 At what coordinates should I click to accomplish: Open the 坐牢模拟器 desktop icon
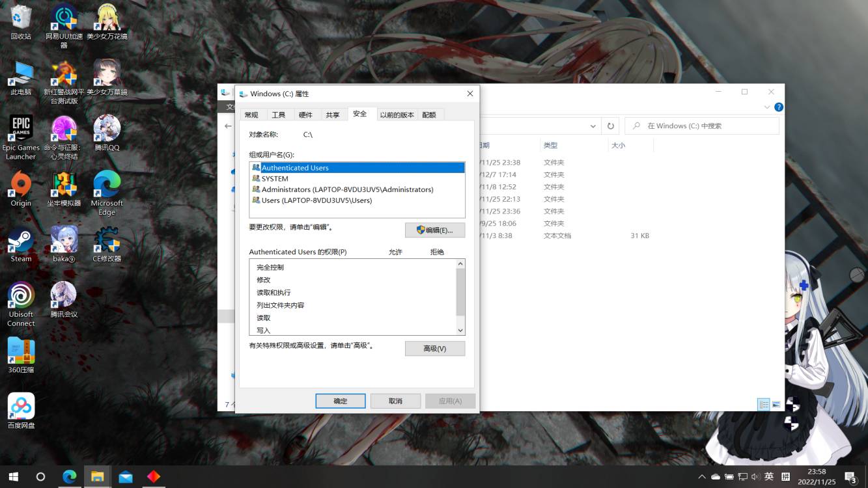(x=64, y=189)
